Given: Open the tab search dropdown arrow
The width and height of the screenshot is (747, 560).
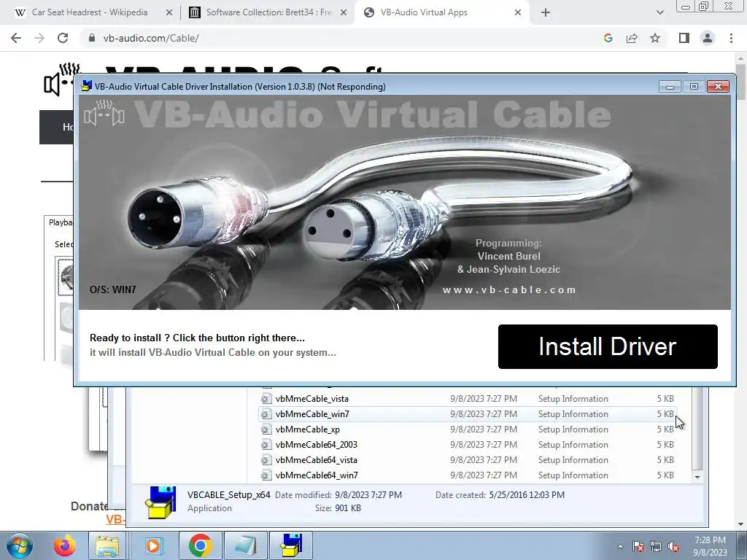Looking at the screenshot, I should [659, 13].
